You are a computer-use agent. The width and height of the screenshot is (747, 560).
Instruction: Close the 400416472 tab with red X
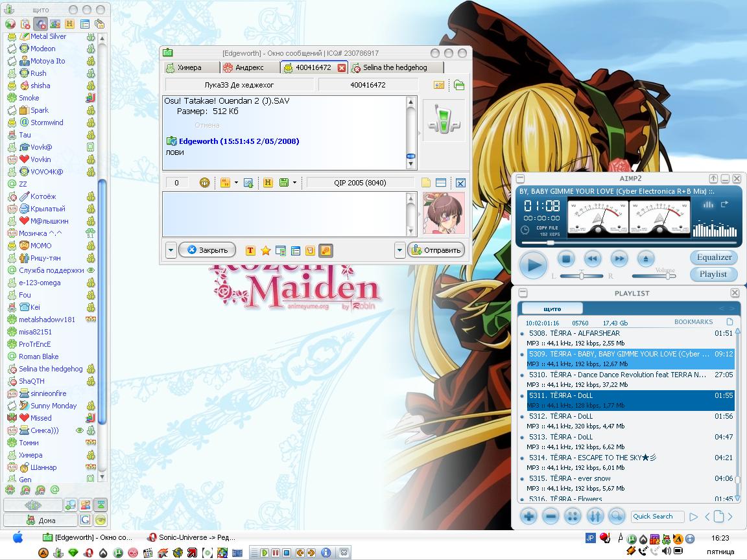pyautogui.click(x=342, y=67)
